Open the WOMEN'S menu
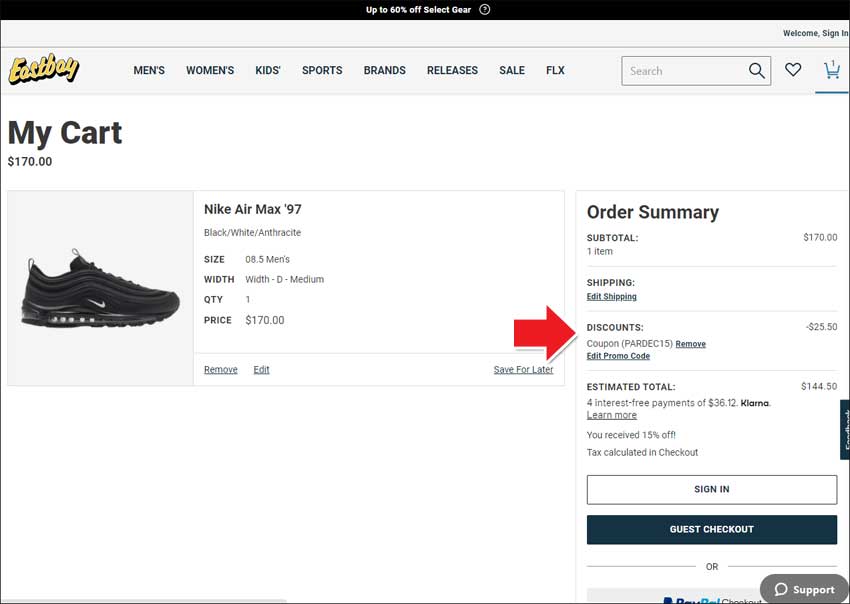 pyautogui.click(x=210, y=70)
